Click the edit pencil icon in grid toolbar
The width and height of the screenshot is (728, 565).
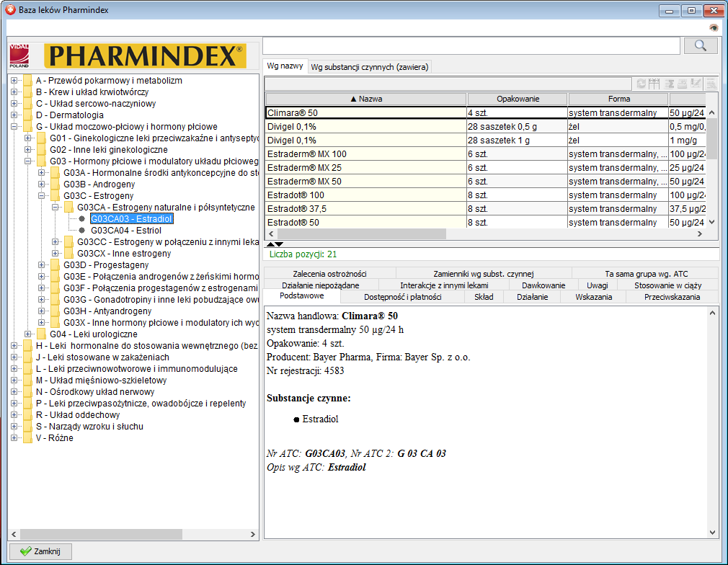point(696,84)
